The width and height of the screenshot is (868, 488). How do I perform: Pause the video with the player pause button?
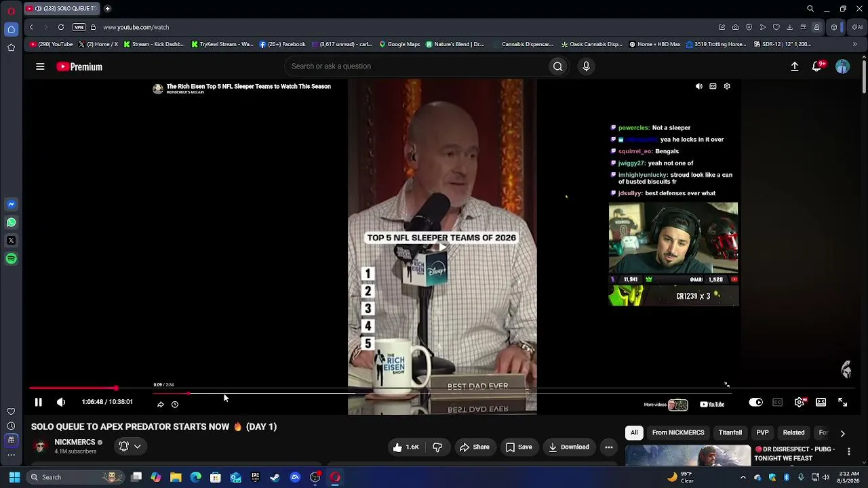click(x=39, y=402)
